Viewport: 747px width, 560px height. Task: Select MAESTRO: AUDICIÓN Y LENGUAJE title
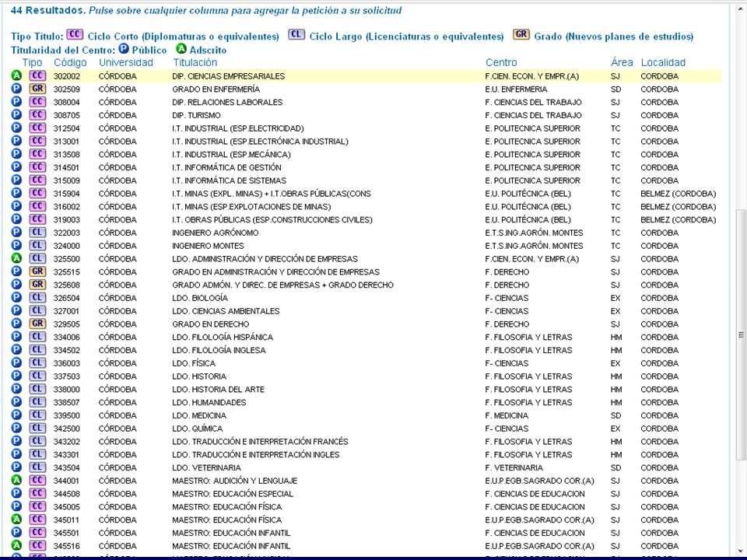234,481
